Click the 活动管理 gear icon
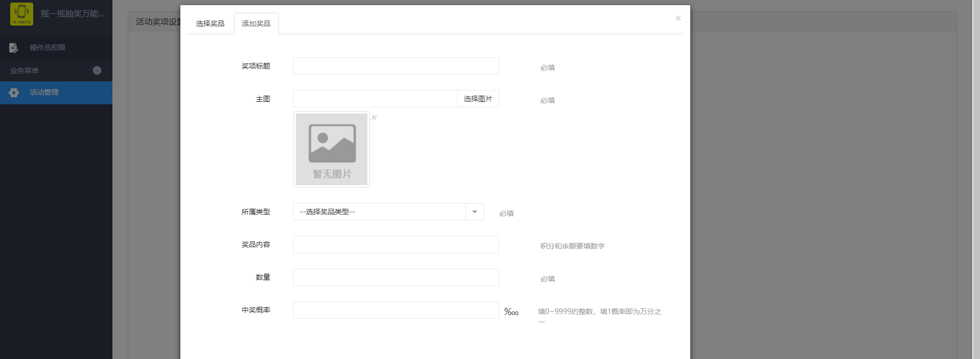This screenshot has width=980, height=359. 14,93
